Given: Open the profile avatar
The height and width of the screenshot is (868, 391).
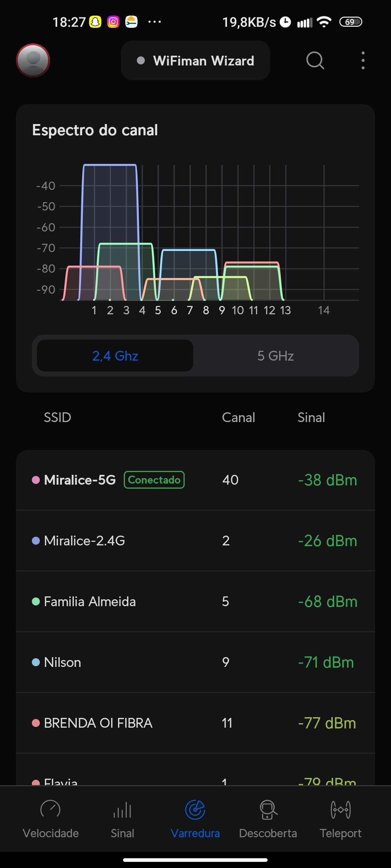Looking at the screenshot, I should (x=33, y=60).
